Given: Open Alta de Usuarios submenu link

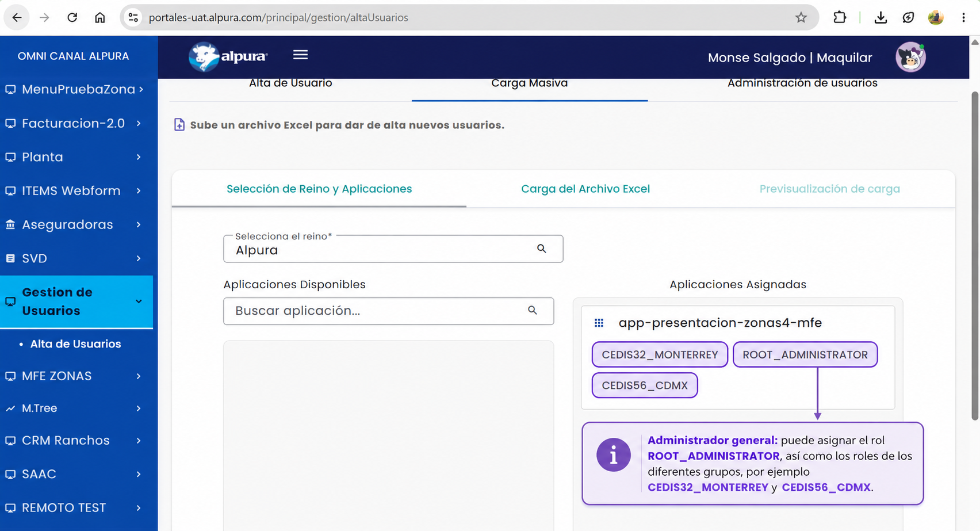Looking at the screenshot, I should tap(75, 344).
